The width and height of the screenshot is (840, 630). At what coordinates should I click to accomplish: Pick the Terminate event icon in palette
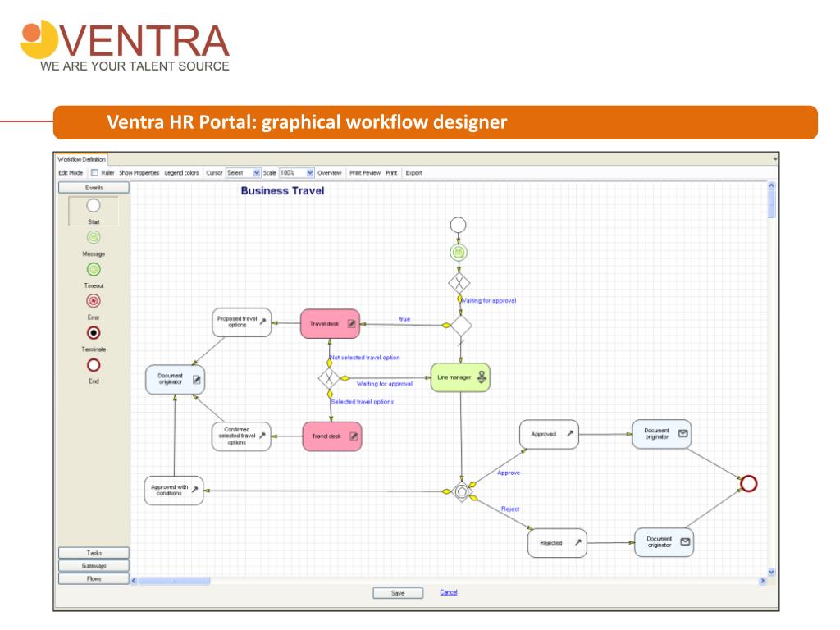click(x=94, y=333)
